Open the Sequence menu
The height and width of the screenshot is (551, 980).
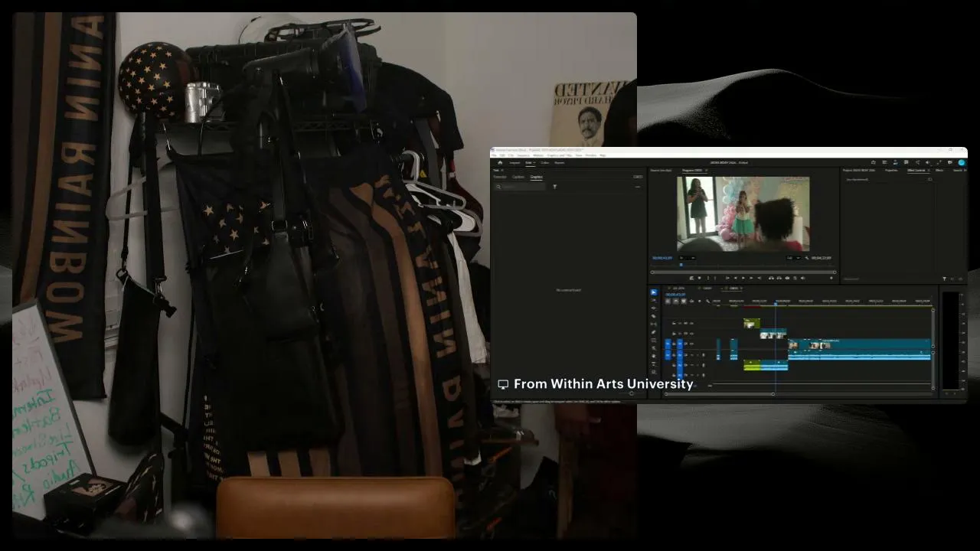coord(523,155)
